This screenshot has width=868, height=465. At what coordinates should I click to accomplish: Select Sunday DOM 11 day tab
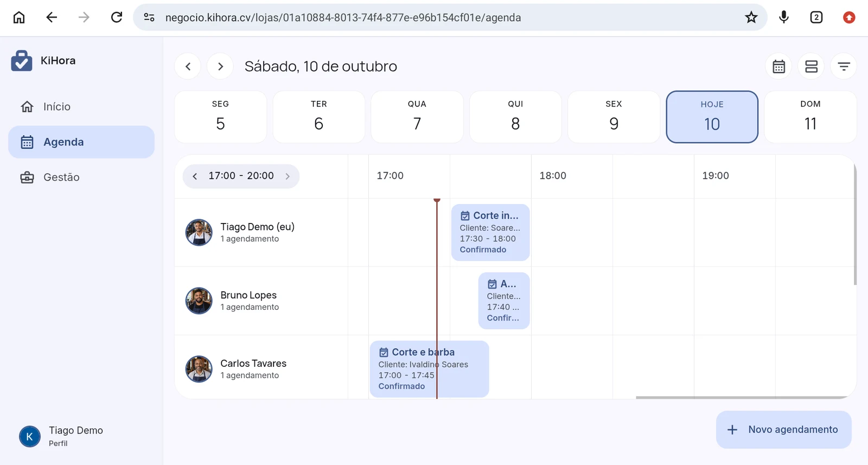810,117
